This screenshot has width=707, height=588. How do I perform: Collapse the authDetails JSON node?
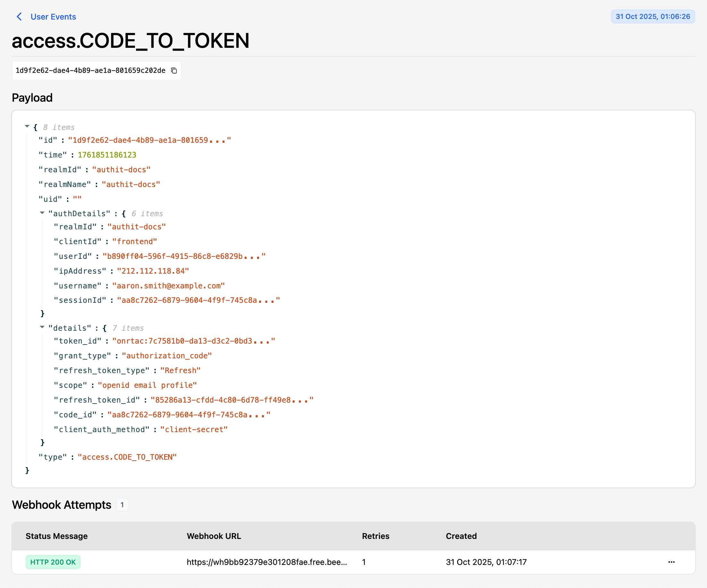click(x=42, y=213)
